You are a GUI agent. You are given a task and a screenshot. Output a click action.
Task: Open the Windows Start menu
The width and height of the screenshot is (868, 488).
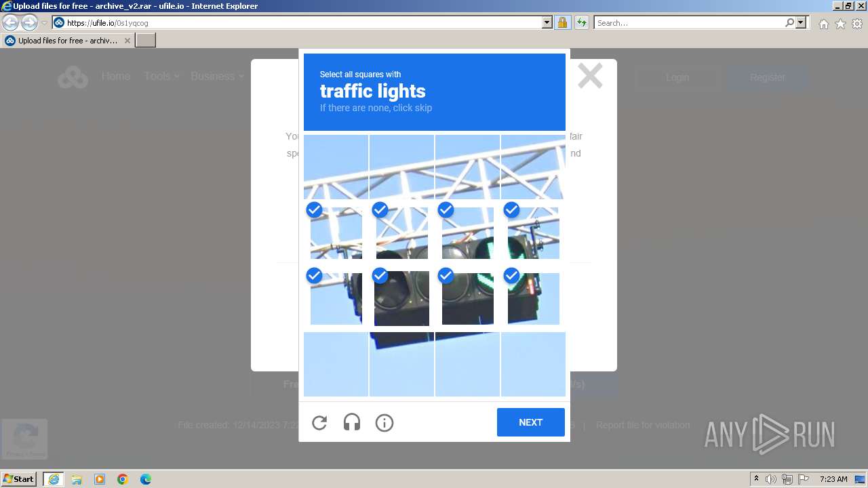pyautogui.click(x=19, y=479)
